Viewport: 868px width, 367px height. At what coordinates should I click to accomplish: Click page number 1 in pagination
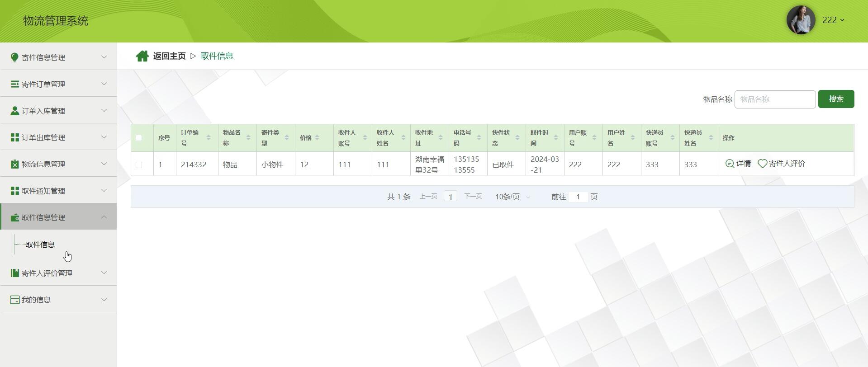coord(451,196)
